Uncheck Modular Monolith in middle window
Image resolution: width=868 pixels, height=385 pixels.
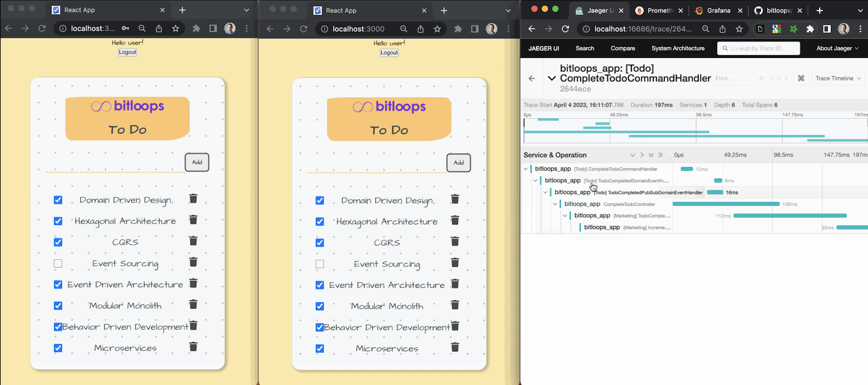pyautogui.click(x=320, y=306)
